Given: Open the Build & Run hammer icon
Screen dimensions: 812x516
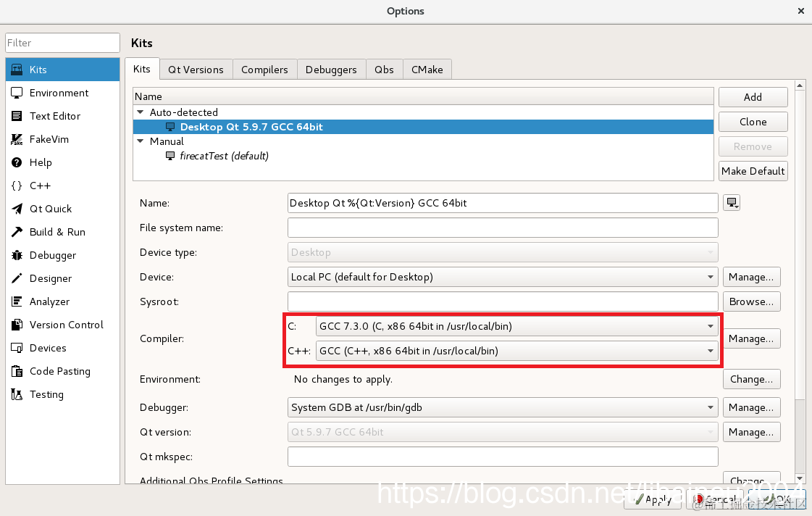Looking at the screenshot, I should (17, 232).
